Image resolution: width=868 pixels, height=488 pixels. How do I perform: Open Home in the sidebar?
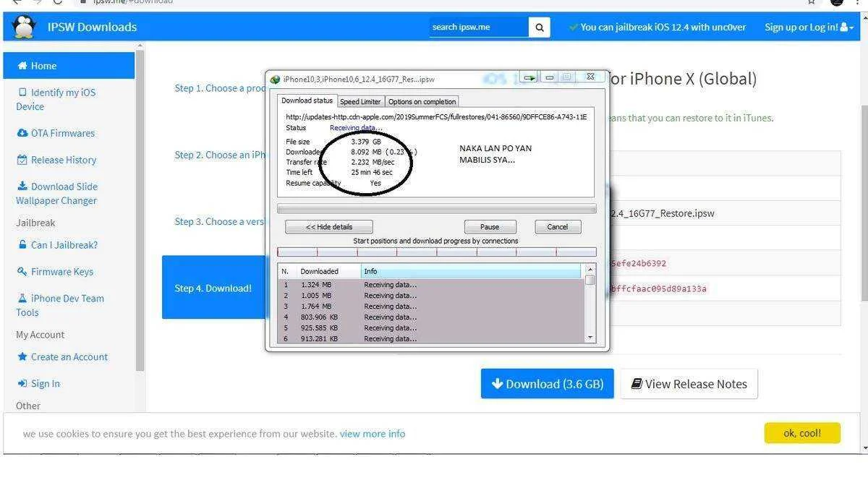tap(69, 66)
